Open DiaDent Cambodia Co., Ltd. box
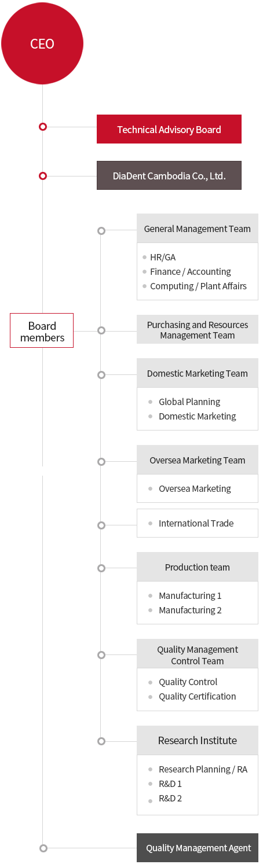The width and height of the screenshot is (263, 868). [x=169, y=175]
